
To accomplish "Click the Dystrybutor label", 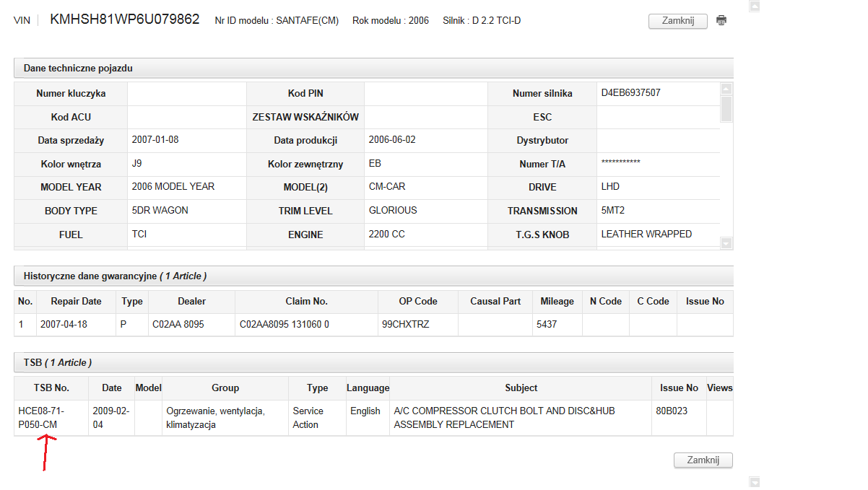I will tap(542, 141).
